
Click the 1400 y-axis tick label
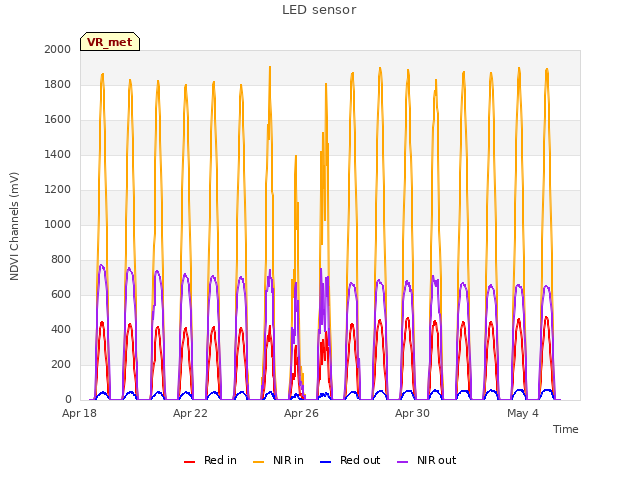(x=58, y=154)
